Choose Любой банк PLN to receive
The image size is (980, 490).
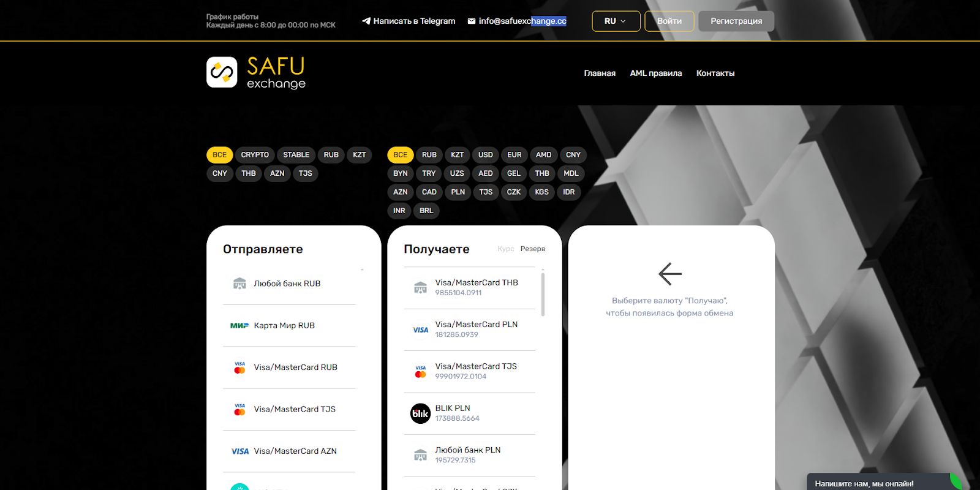[470, 455]
